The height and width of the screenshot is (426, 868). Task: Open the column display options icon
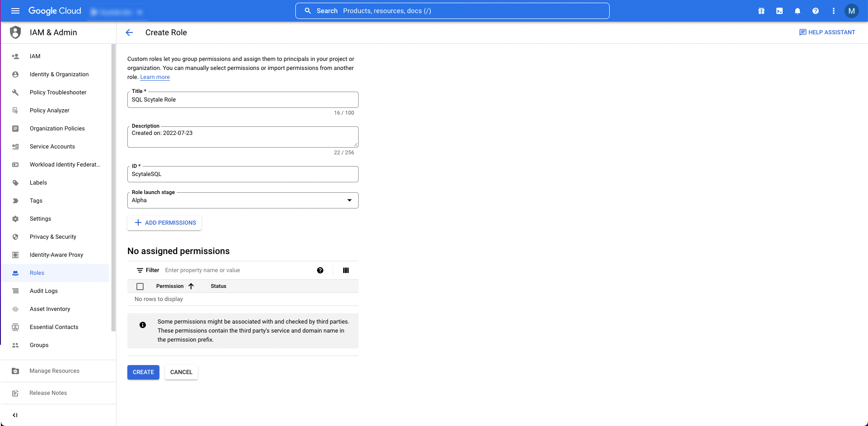[x=346, y=270]
